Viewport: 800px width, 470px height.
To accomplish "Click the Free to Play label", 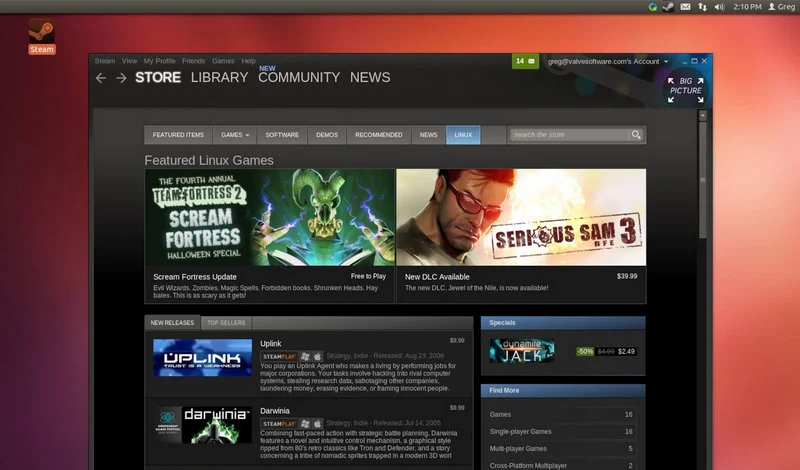I will 368,276.
